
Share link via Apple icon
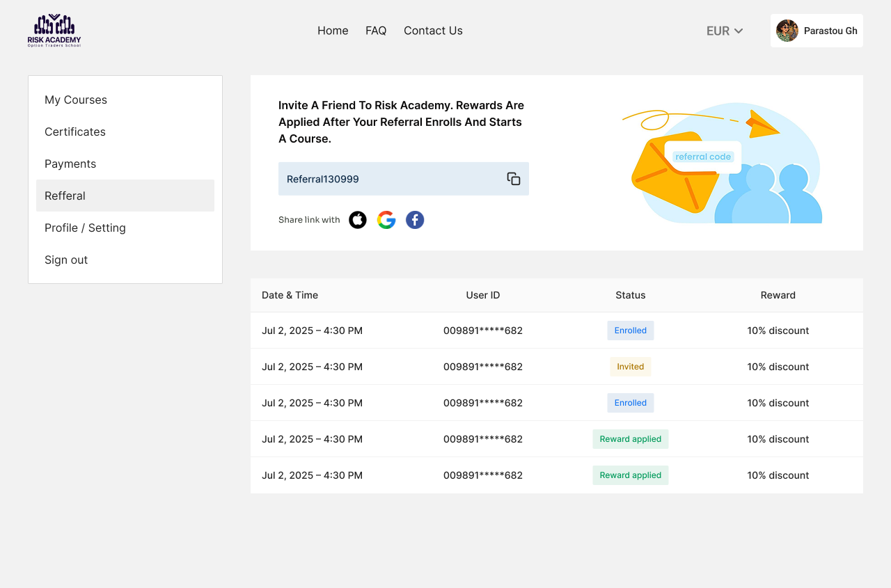[x=358, y=220]
